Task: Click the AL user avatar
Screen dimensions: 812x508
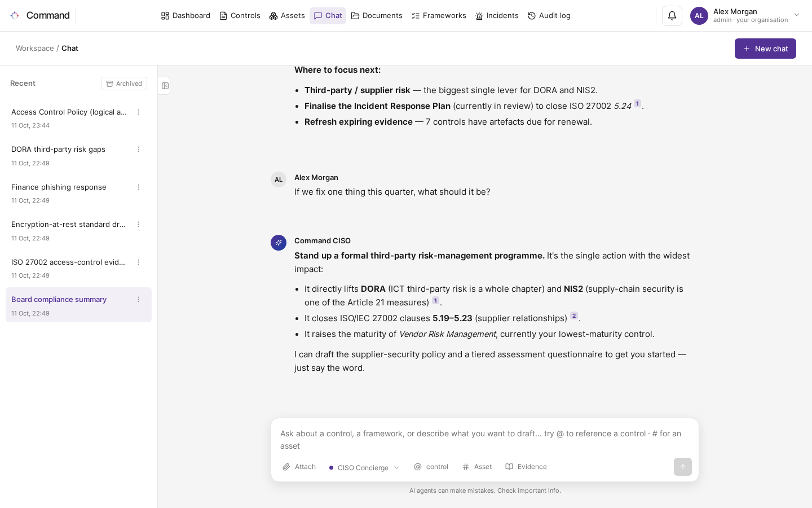Action: (699, 16)
